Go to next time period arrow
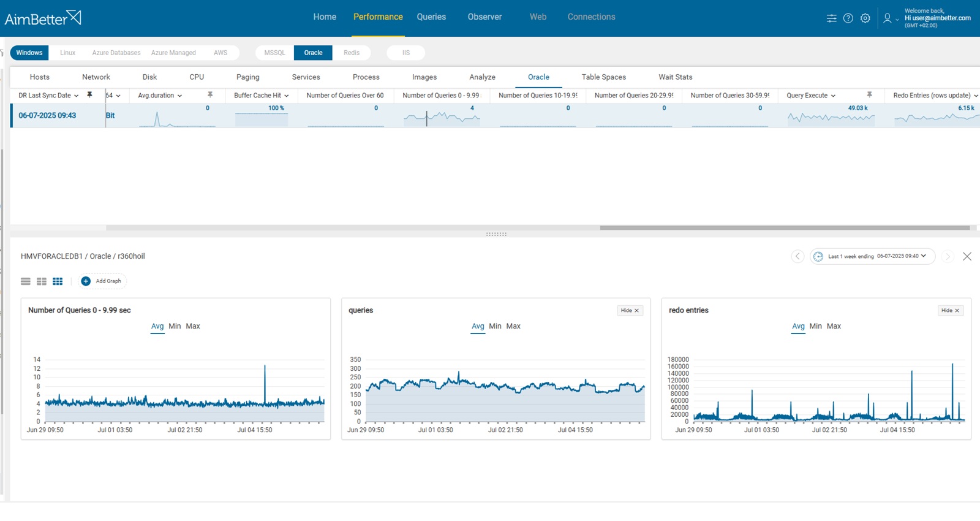This screenshot has height=521, width=980. coord(948,256)
